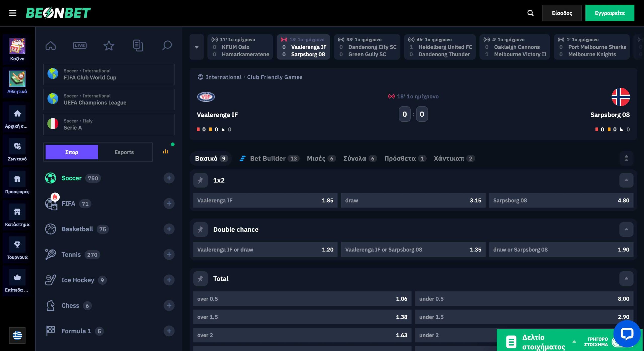Open the Bet Builder tab
The width and height of the screenshot is (644, 351).
tap(269, 158)
